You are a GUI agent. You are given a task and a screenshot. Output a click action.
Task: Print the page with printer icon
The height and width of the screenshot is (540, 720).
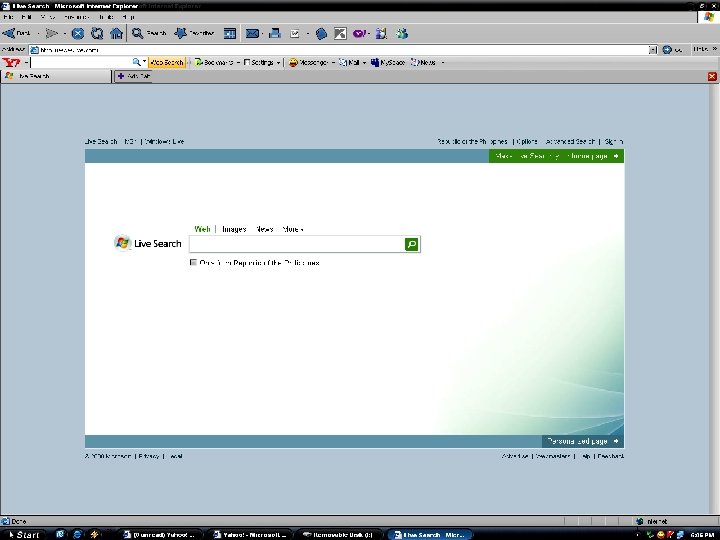click(275, 33)
